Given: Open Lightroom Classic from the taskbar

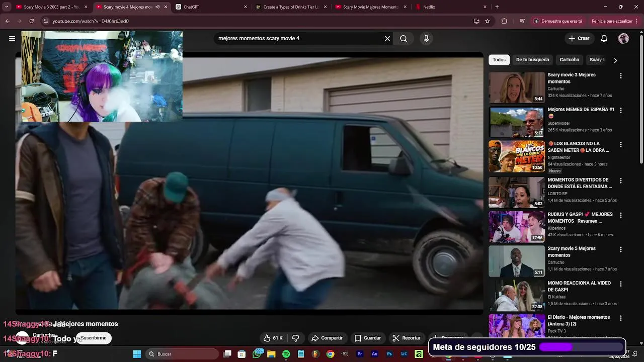Looking at the screenshot, I should click(404, 354).
